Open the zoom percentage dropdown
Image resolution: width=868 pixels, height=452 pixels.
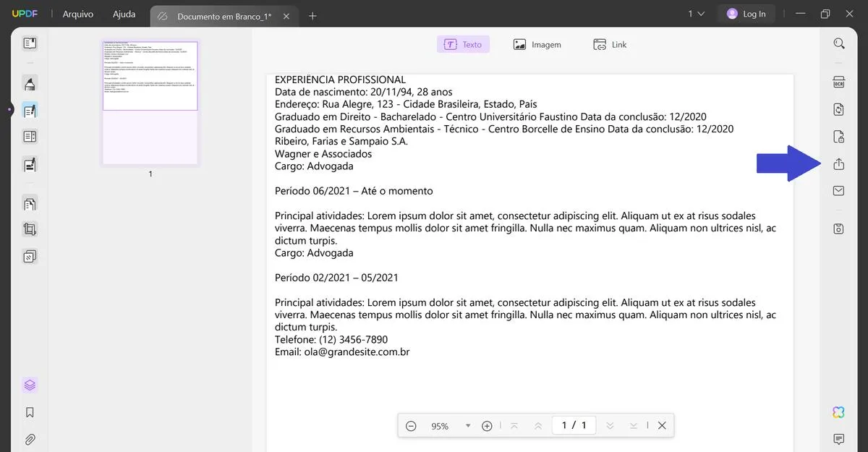coord(468,426)
